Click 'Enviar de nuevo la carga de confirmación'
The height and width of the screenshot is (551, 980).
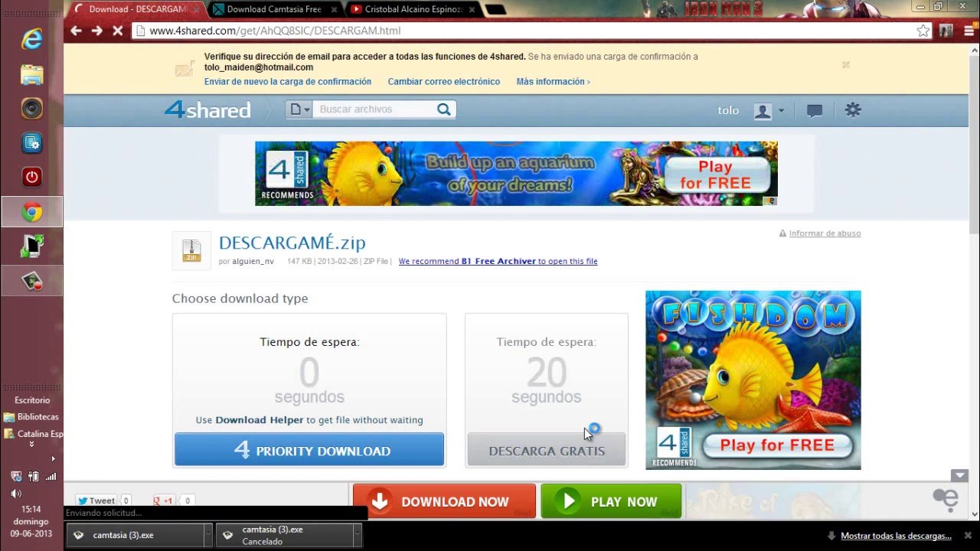[x=288, y=82]
